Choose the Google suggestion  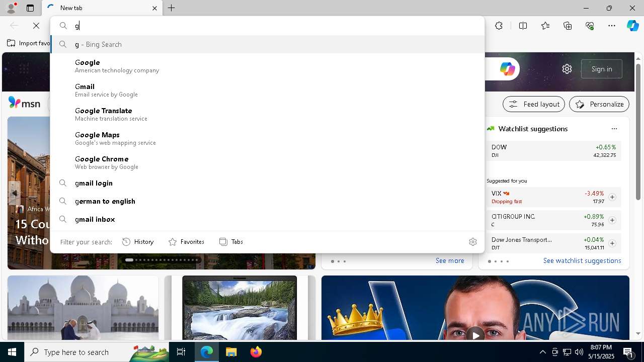click(267, 65)
